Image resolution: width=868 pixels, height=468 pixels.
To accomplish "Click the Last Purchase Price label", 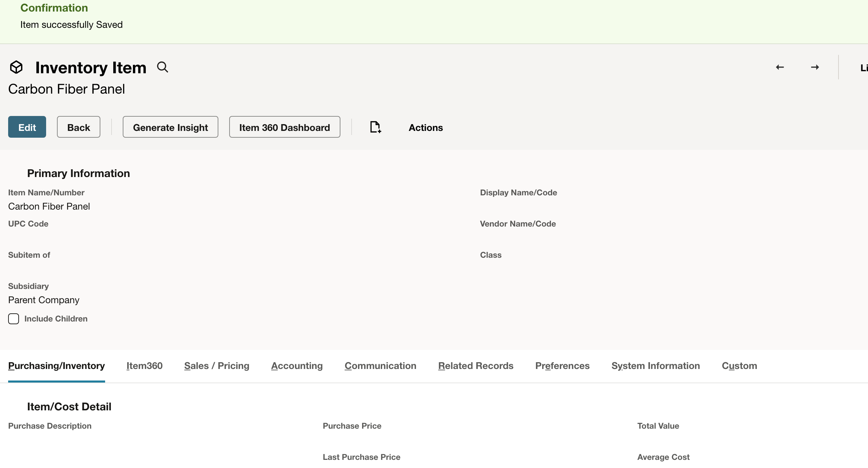I will click(x=361, y=457).
